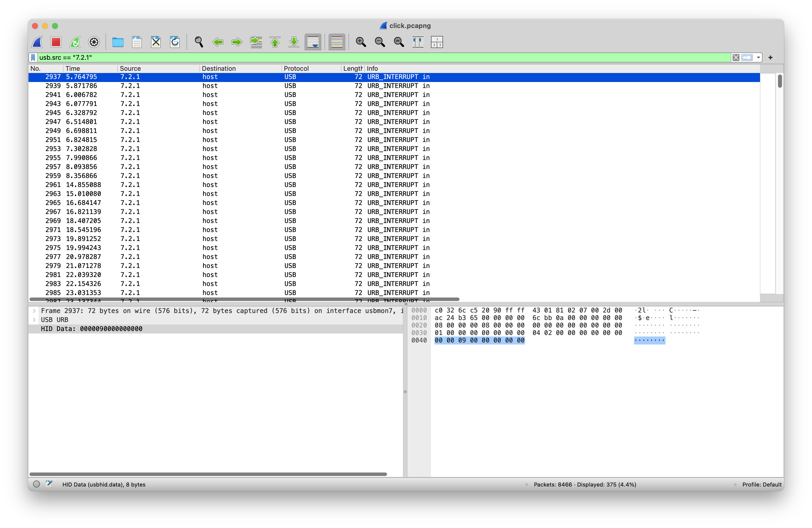
Task: Select packet at time 6.006782
Action: (394, 94)
